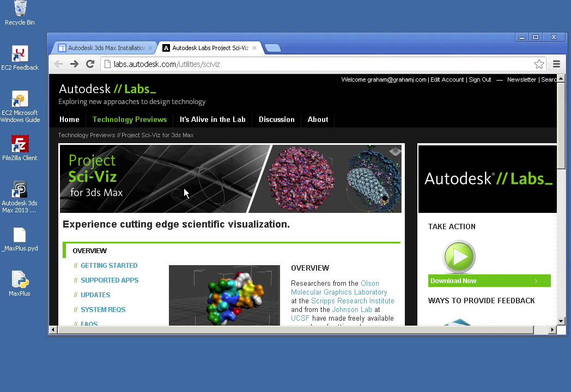The image size is (571, 392).
Task: Select the Autodesk Labs Project Sci-Viz tab
Action: pyautogui.click(x=210, y=48)
